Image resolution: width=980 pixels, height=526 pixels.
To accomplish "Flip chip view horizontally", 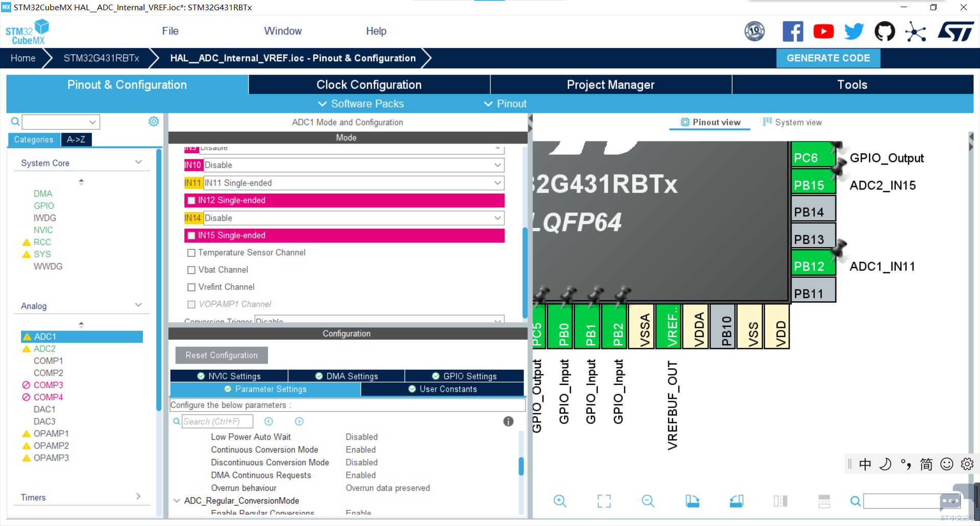I will pyautogui.click(x=780, y=501).
